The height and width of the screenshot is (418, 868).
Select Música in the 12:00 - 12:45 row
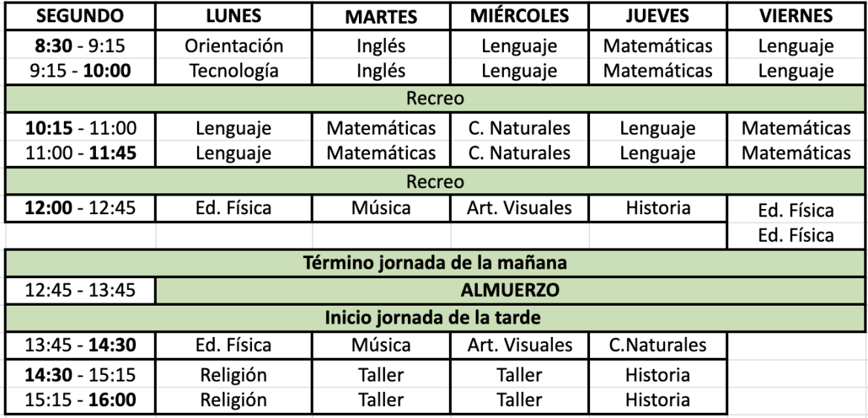click(381, 209)
